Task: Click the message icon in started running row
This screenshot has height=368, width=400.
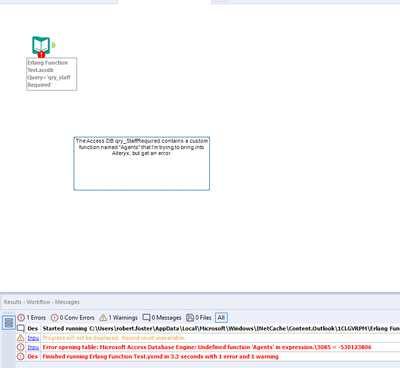Action: click(x=21, y=329)
